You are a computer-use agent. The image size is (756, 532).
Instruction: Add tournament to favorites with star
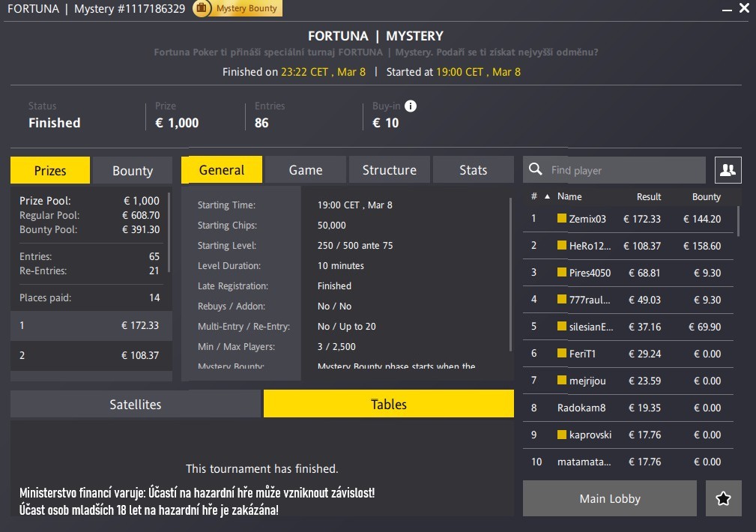[723, 498]
